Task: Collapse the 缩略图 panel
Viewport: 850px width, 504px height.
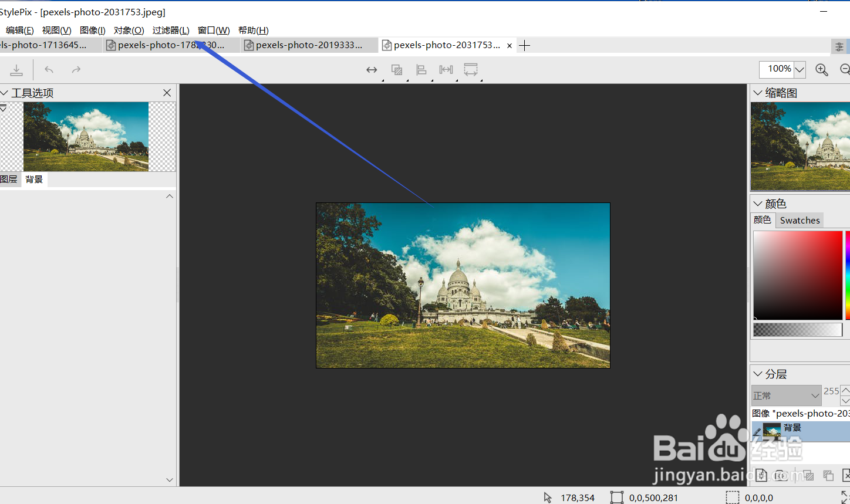Action: pos(758,93)
